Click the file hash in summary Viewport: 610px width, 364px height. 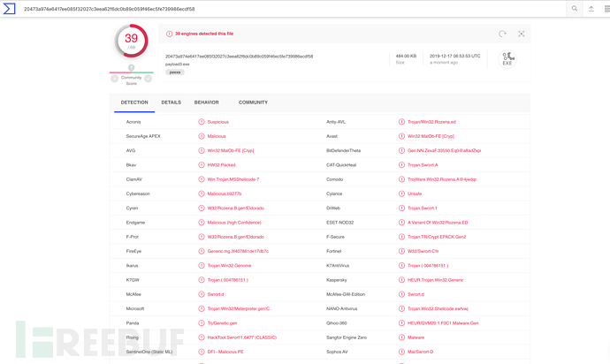[x=240, y=57]
